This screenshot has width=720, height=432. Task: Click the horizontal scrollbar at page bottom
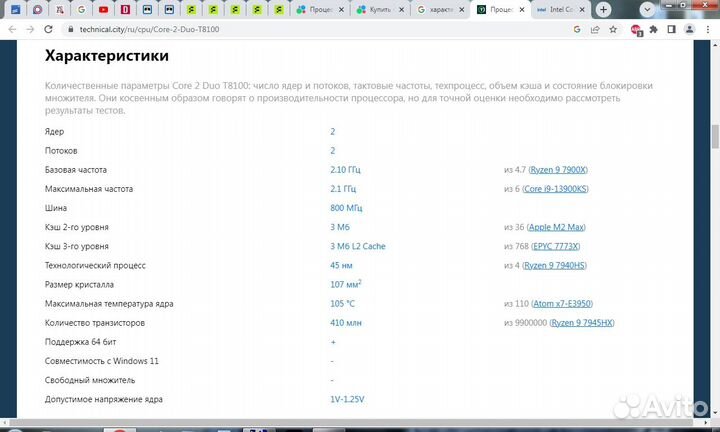[350, 422]
